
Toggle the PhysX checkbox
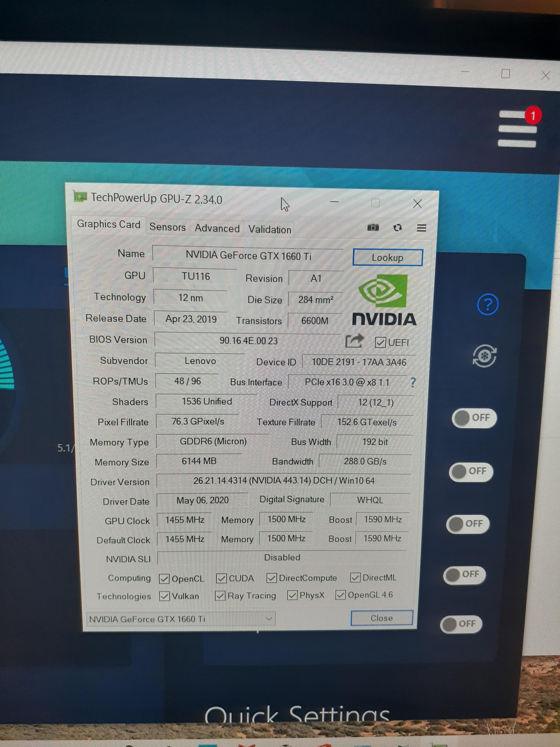292,595
